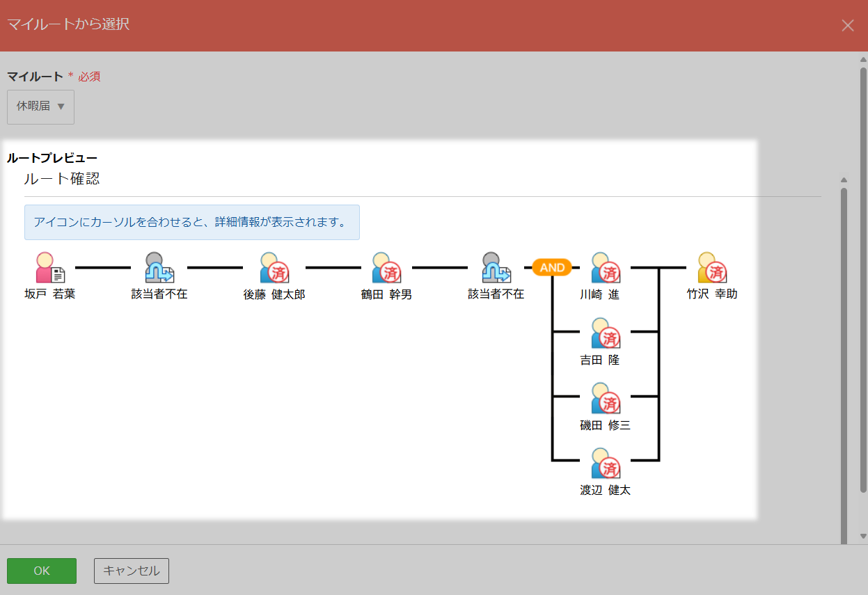Click the applicant icon for 坂戸 若葉
The width and height of the screenshot is (868, 595).
49,268
